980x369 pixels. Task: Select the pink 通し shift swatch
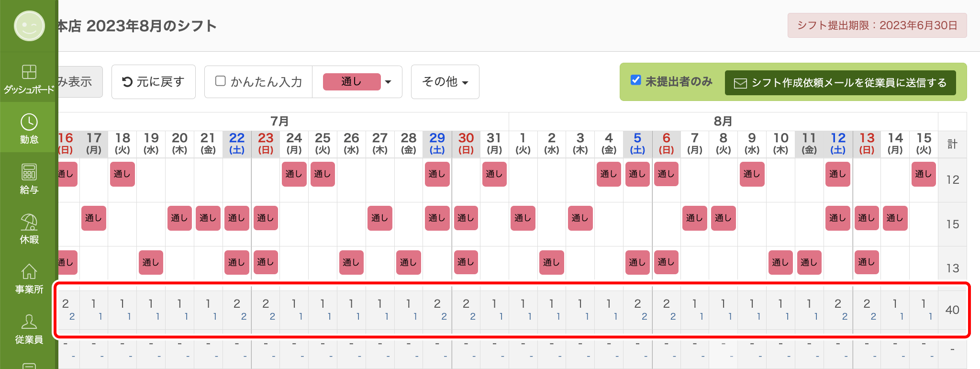pos(352,82)
